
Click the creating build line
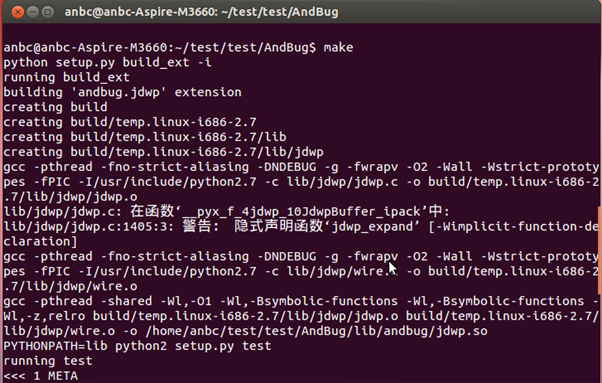tap(55, 107)
